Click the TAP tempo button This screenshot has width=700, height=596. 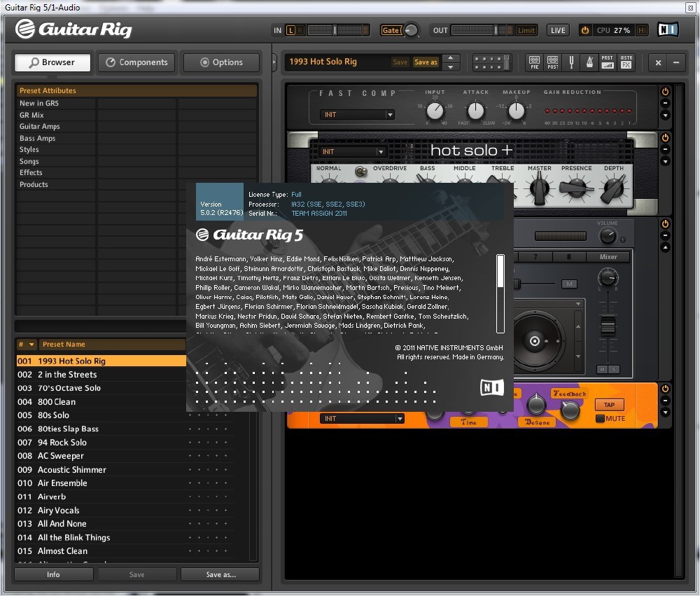click(x=610, y=405)
